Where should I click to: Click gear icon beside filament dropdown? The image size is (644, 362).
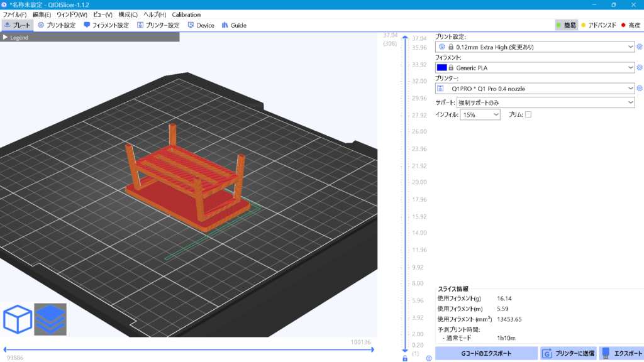[x=639, y=68]
